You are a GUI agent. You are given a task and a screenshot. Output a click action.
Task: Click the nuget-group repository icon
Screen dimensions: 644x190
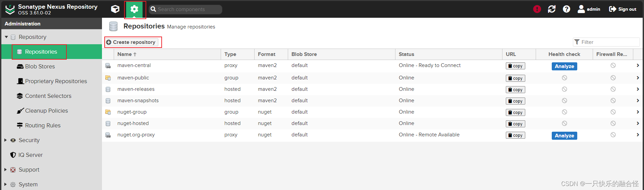108,112
